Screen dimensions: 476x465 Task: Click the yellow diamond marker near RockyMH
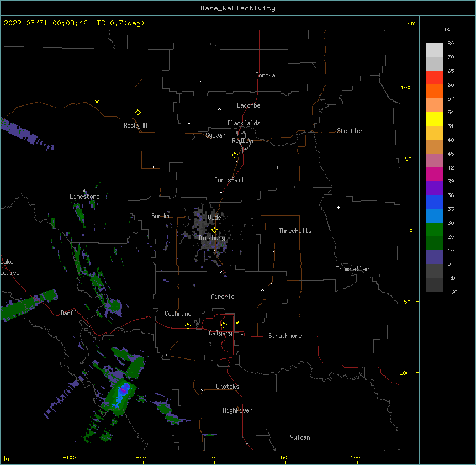(137, 112)
